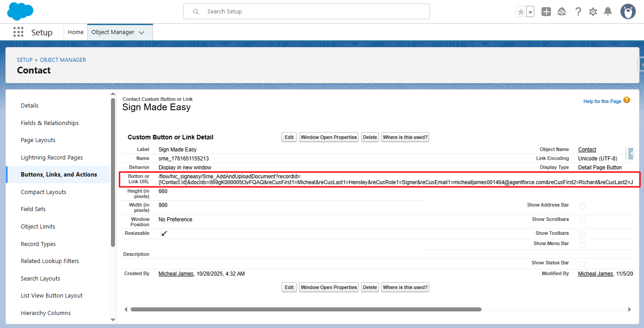The height and width of the screenshot is (328, 644).
Task: Click the Favorites star icon
Action: [521, 12]
